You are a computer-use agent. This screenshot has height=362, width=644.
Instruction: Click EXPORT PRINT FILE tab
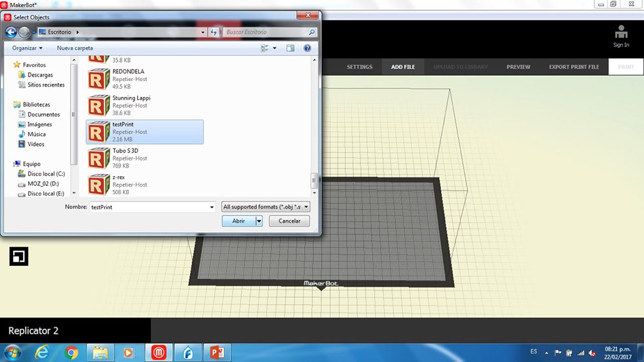(x=574, y=67)
